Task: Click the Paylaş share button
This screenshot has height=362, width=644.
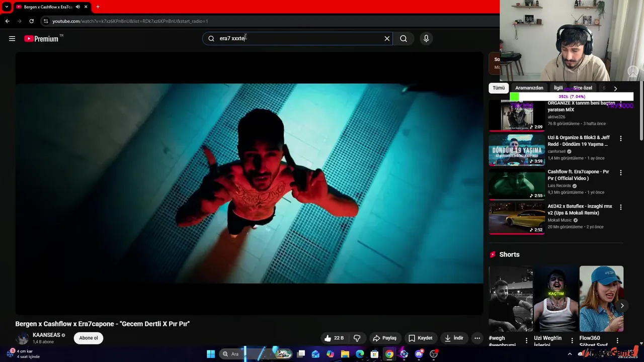Action: tap(385, 338)
